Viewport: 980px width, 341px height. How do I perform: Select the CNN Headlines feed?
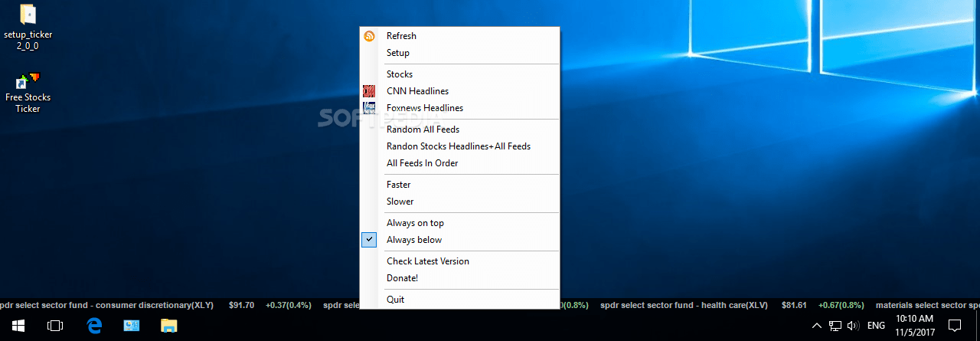(x=459, y=91)
